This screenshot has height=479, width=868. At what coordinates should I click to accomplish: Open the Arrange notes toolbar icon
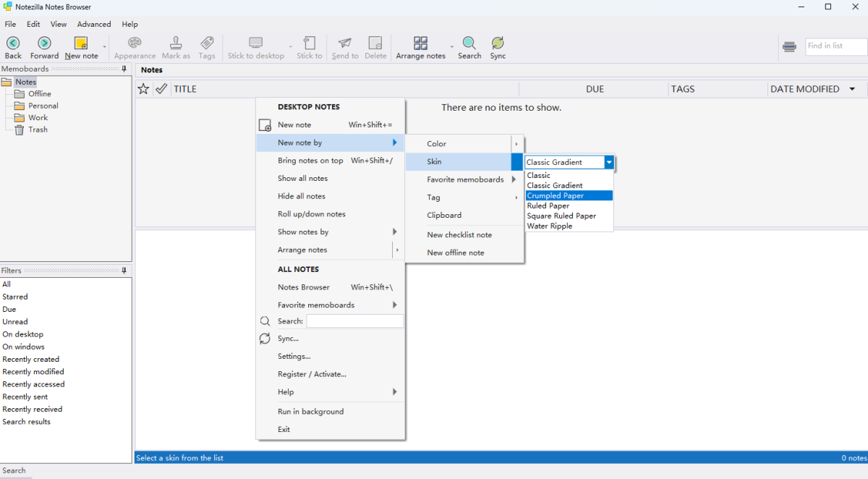point(420,43)
